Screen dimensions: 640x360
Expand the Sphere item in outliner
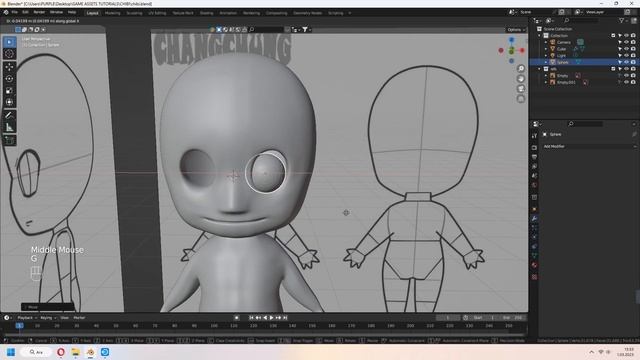[546, 62]
